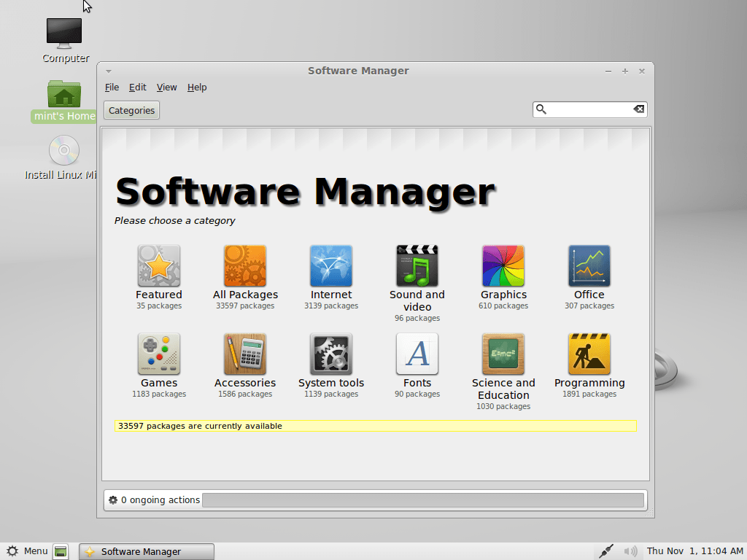Open the window menu arrow in title bar
The height and width of the screenshot is (560, 747).
pos(109,71)
